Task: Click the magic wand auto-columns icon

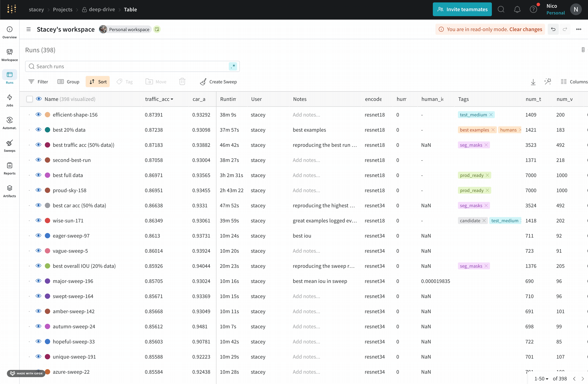Action: (x=547, y=82)
